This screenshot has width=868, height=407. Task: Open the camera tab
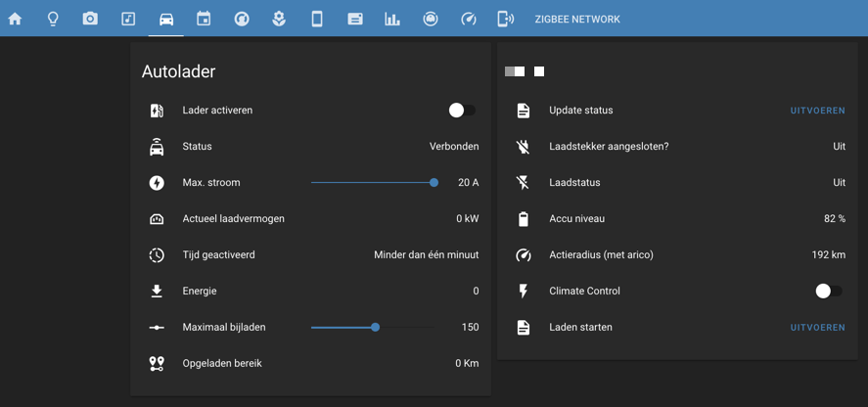90,19
